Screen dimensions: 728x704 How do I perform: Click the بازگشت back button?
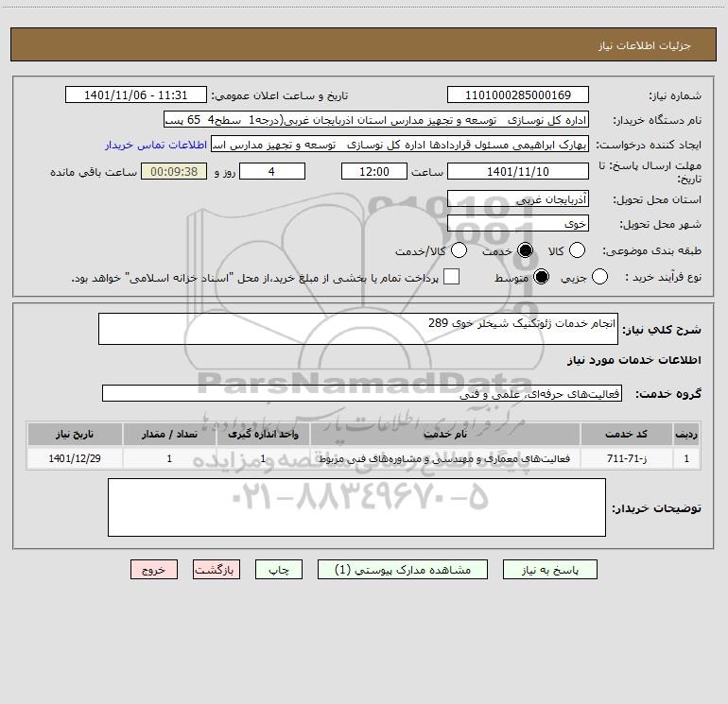pyautogui.click(x=217, y=570)
